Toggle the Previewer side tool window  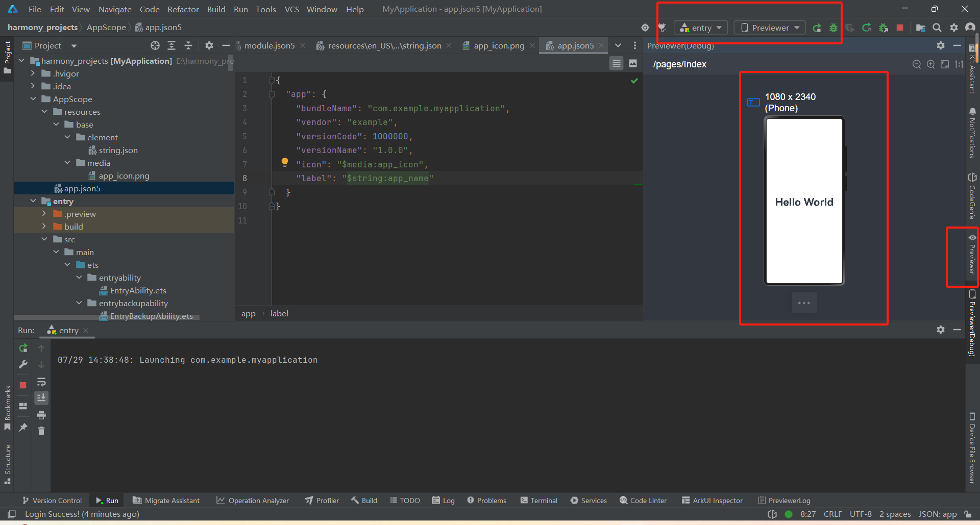click(x=972, y=254)
